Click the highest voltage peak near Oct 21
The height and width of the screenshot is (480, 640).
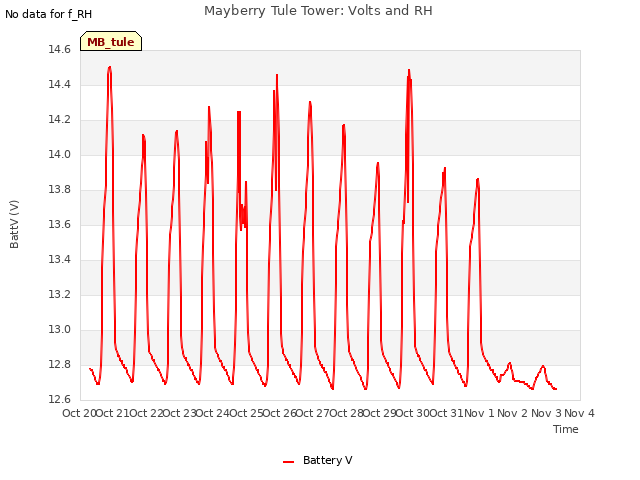click(109, 68)
